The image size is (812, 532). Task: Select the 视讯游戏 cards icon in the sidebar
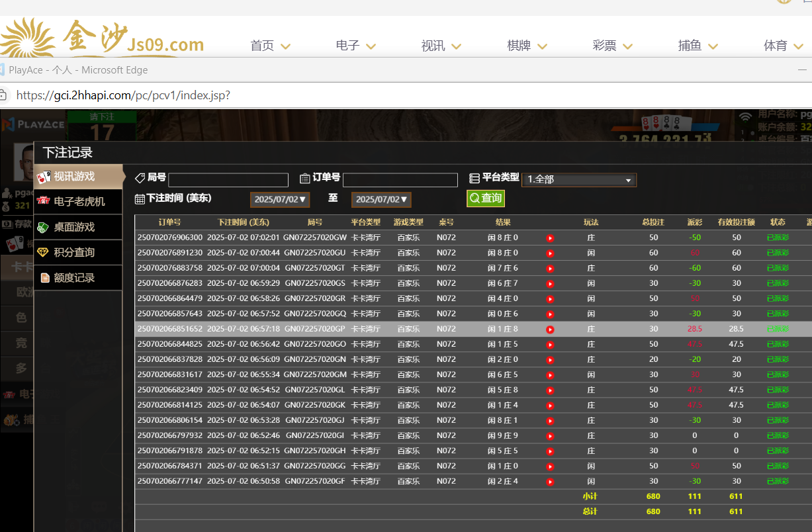click(44, 177)
